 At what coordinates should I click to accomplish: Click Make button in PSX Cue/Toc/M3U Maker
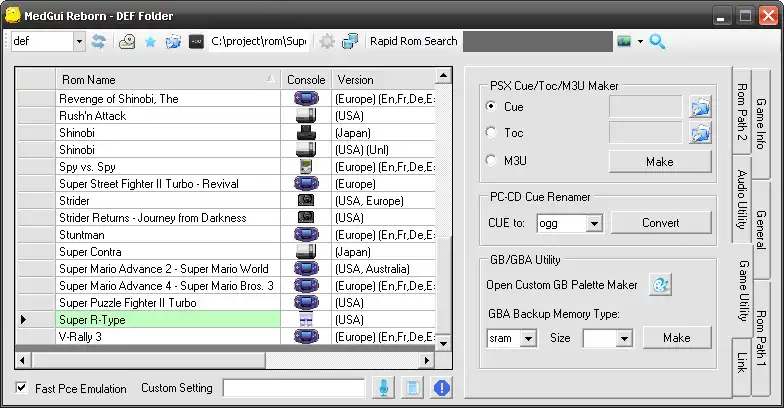coord(660,162)
